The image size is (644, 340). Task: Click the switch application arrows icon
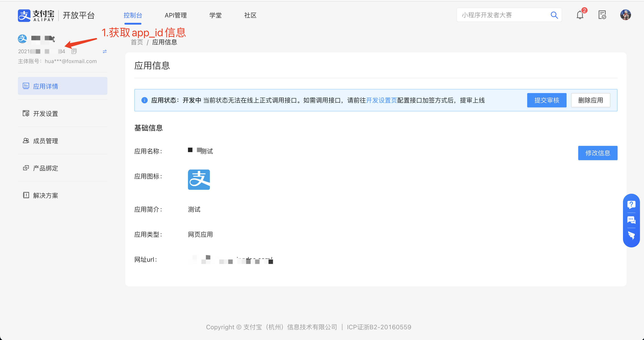[104, 51]
